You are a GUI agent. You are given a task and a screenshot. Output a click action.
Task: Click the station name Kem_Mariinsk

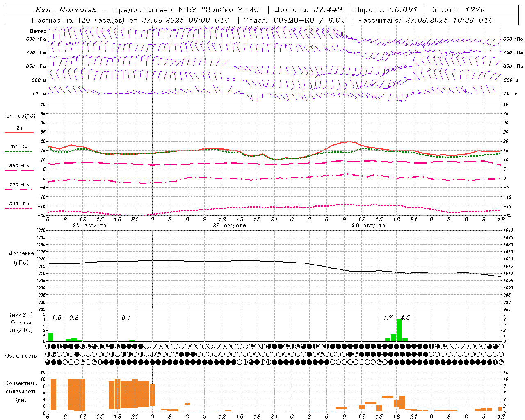tap(66, 10)
